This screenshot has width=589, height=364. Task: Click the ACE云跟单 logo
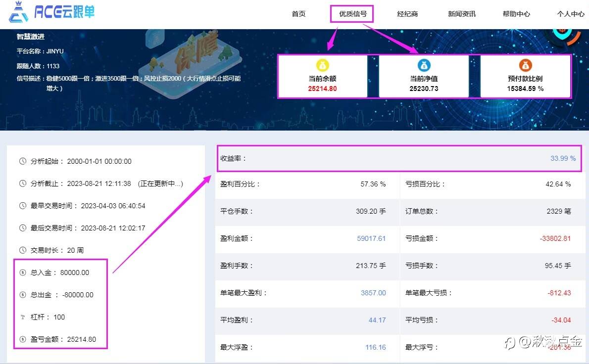(x=52, y=12)
